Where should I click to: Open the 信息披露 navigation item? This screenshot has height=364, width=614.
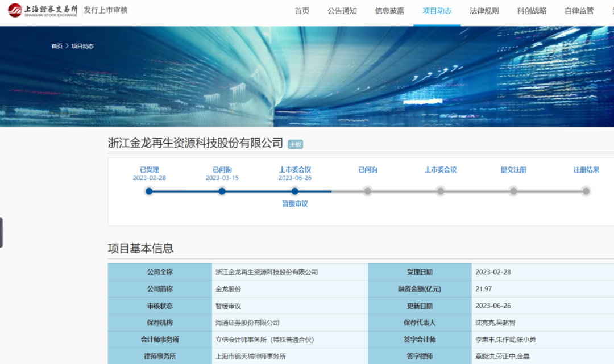pos(389,11)
